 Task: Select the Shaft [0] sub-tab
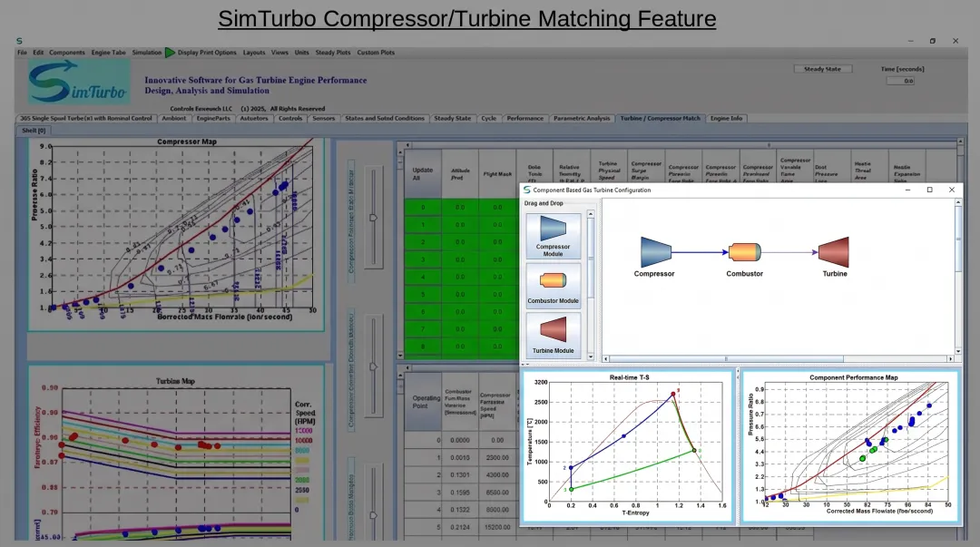(34, 131)
